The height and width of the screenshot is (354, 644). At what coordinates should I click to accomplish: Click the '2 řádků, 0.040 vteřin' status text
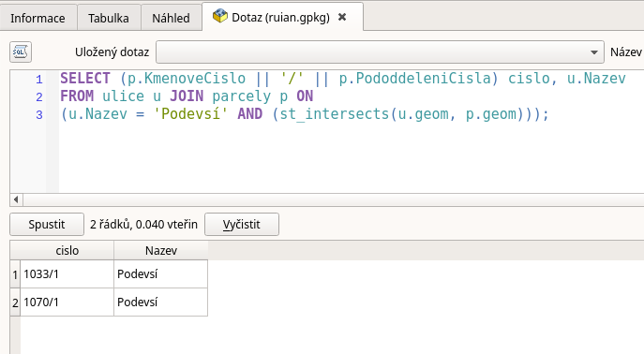point(143,225)
